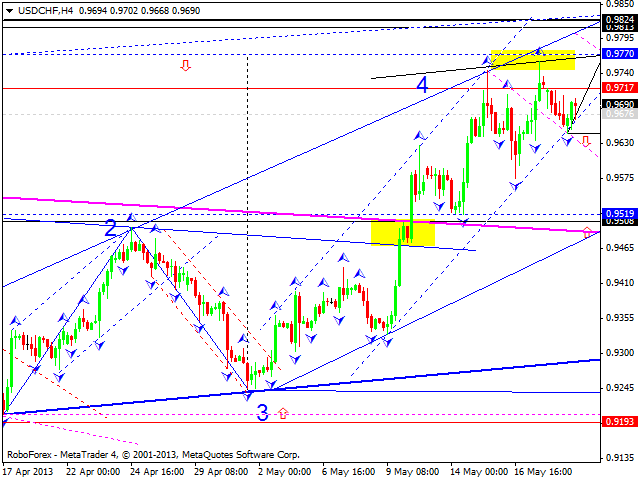The image size is (640, 480).
Task: Click the blue 0.9770 price label
Action: click(x=620, y=54)
